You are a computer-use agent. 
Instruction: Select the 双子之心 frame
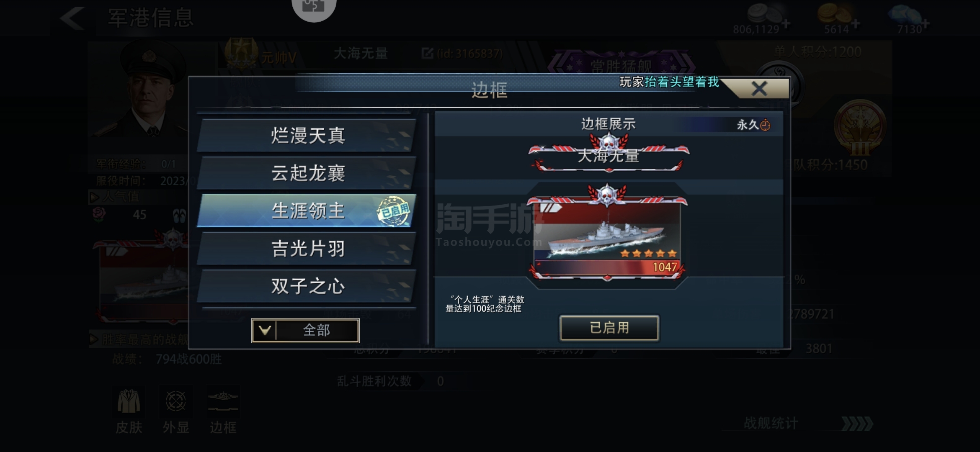[x=307, y=286]
